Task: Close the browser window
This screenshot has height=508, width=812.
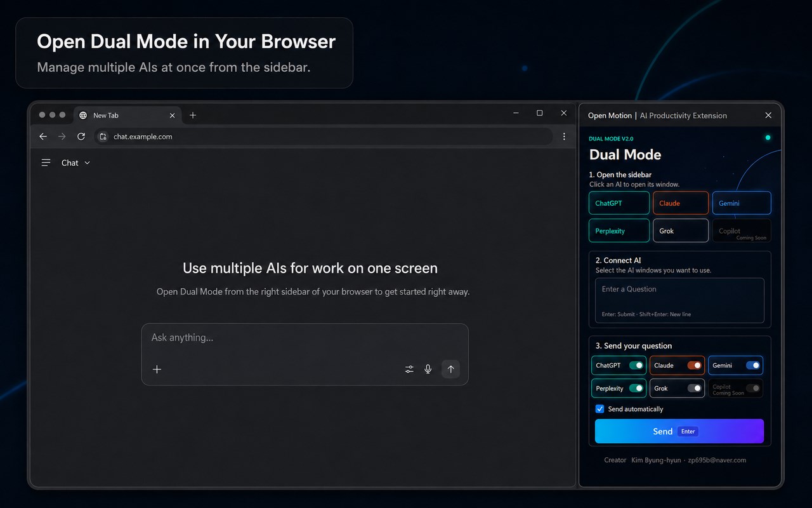Action: pos(564,113)
